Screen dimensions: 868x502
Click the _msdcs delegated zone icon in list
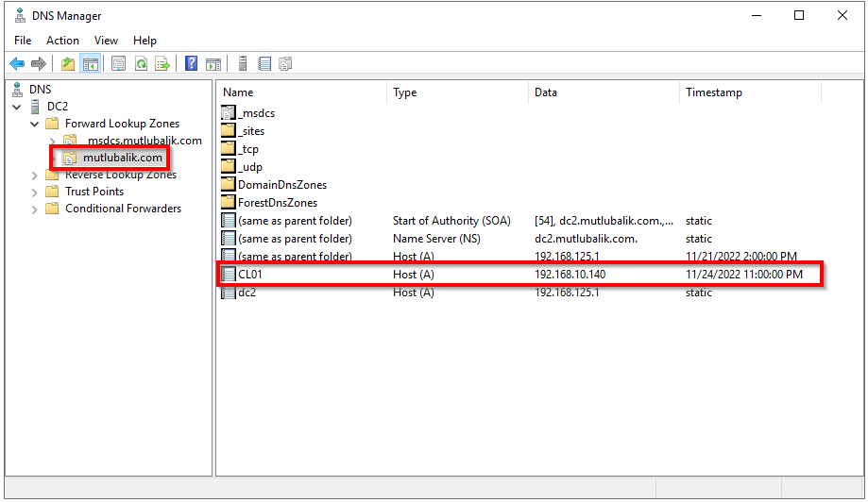click(228, 113)
